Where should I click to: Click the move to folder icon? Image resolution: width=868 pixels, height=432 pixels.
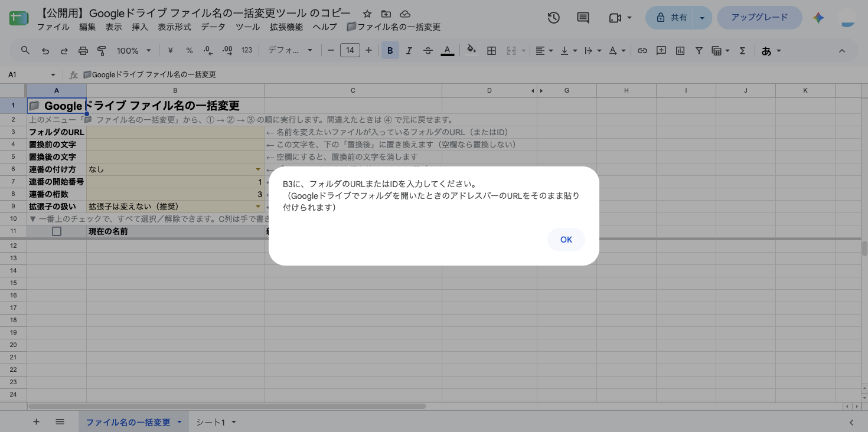click(x=386, y=14)
